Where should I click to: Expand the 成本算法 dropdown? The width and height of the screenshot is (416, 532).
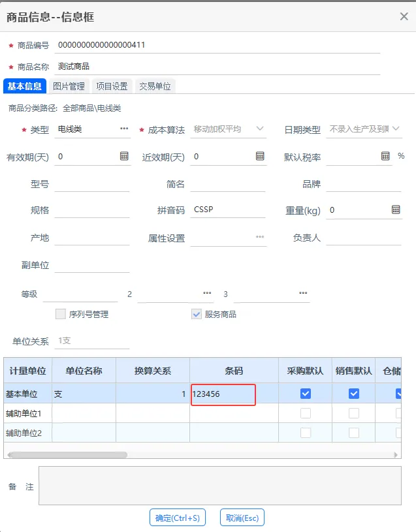[x=260, y=129]
